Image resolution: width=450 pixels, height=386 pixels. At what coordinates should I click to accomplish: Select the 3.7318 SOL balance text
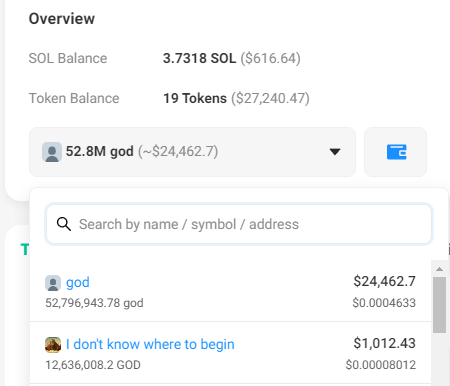coord(199,58)
